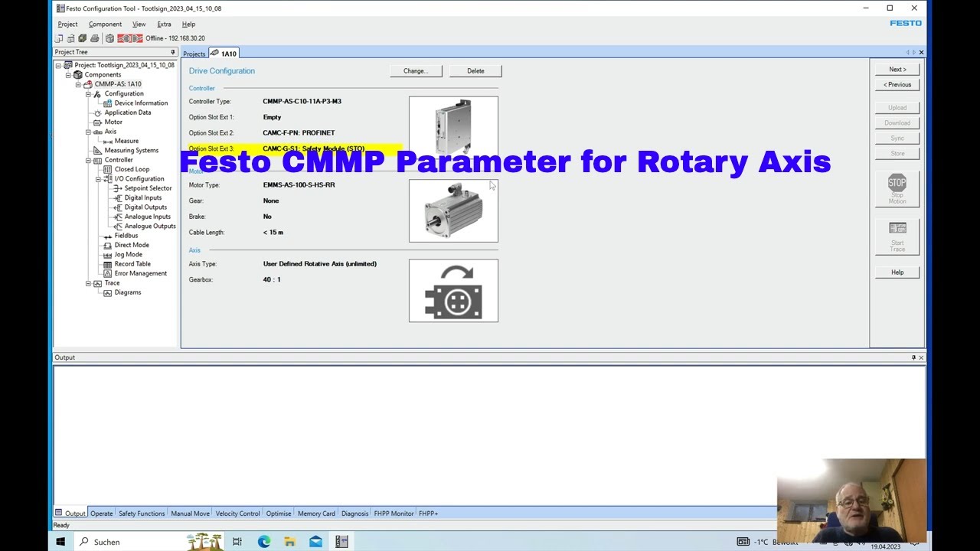
Task: Select Device Information in the project tree
Action: point(141,103)
